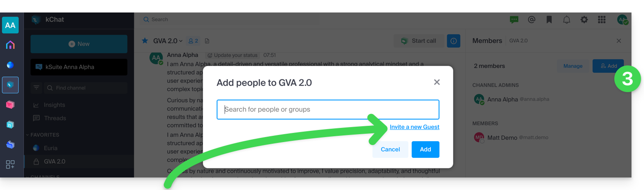Viewport: 644px width, 190px height.
Task: Cancel the Add people dialog
Action: tap(390, 150)
